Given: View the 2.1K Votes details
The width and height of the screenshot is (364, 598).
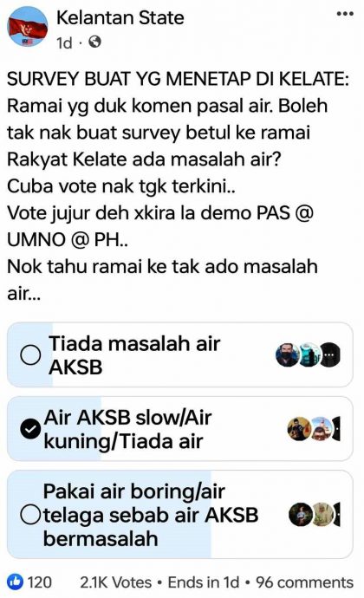Looking at the screenshot, I should click(116, 582).
